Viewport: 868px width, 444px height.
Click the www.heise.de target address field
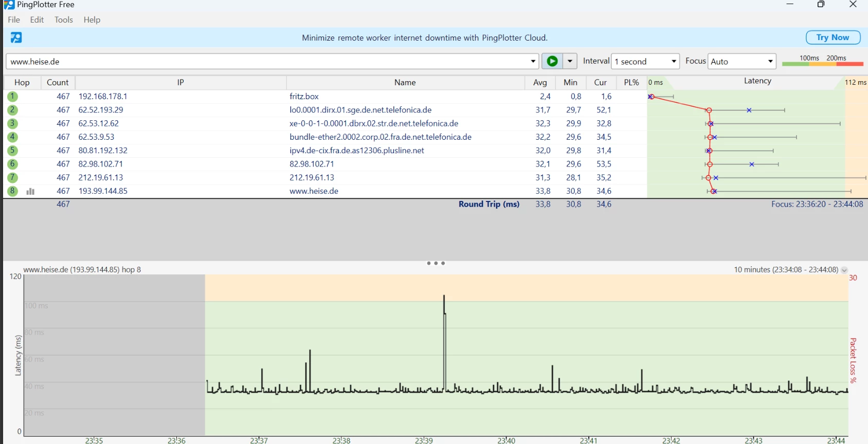267,61
